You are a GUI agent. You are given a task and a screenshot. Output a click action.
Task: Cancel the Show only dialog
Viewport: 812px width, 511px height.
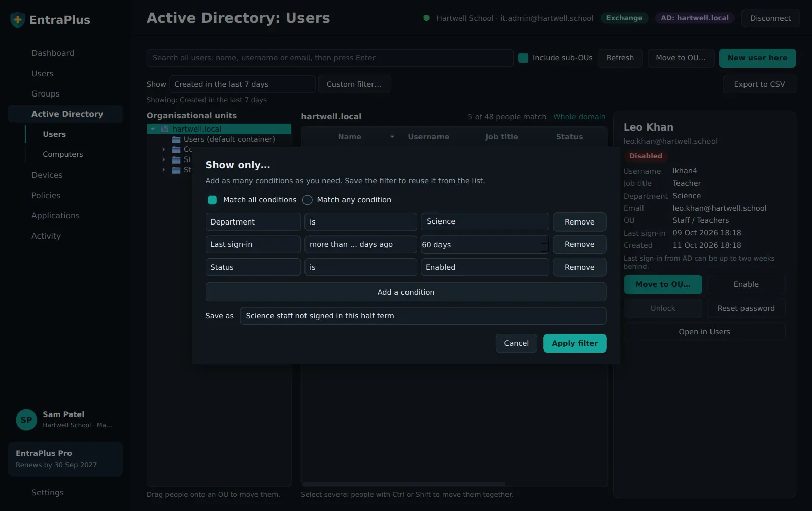point(517,343)
